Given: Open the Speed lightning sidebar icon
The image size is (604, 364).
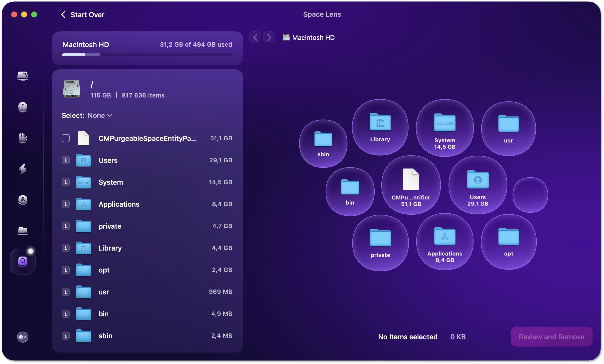Looking at the screenshot, I should pos(23,169).
